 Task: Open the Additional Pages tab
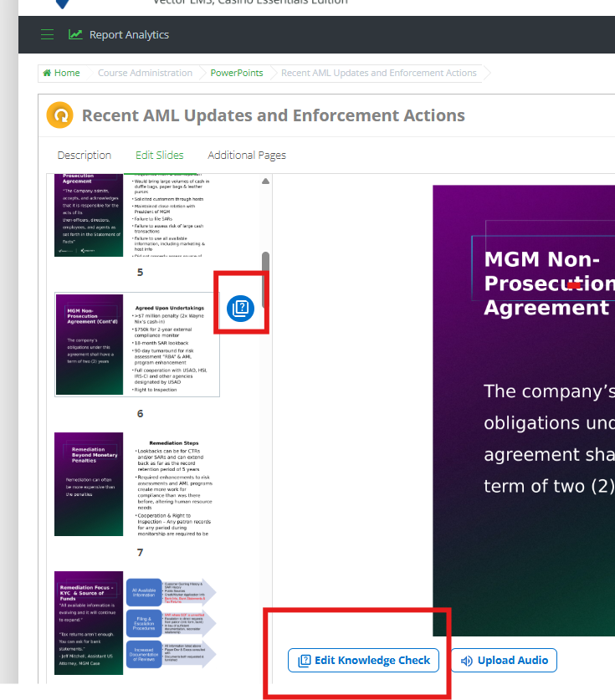247,155
